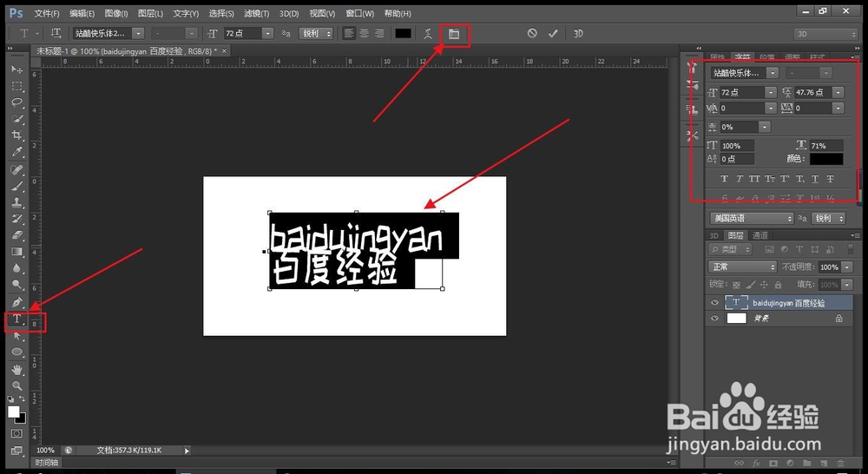This screenshot has height=474, width=868.
Task: Toggle the character and paragraph panels
Action: tap(454, 34)
